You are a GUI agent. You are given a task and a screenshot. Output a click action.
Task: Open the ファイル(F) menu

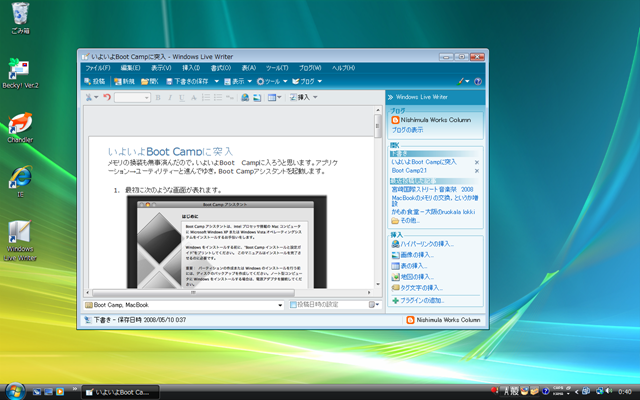pyautogui.click(x=98, y=68)
